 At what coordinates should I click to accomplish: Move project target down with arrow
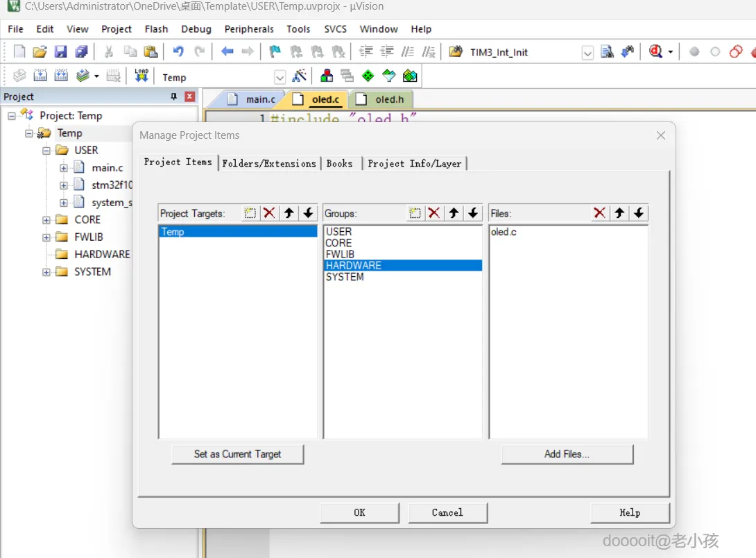point(309,213)
